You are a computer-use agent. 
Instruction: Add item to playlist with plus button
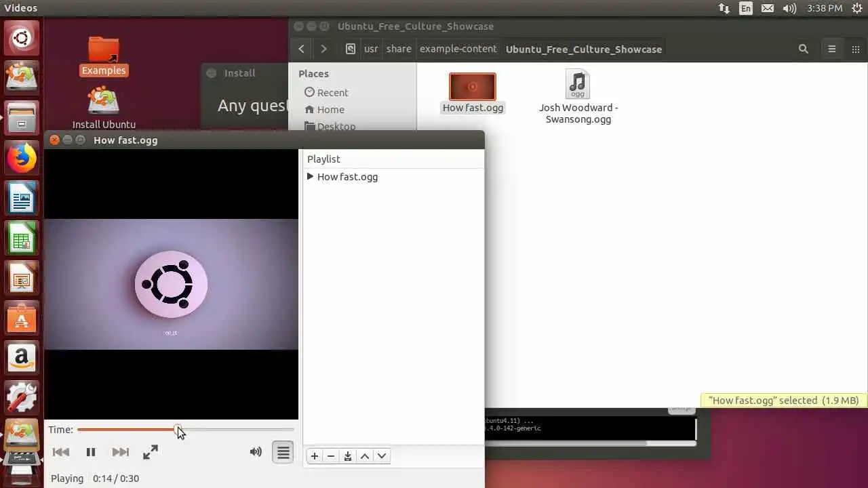click(x=315, y=456)
